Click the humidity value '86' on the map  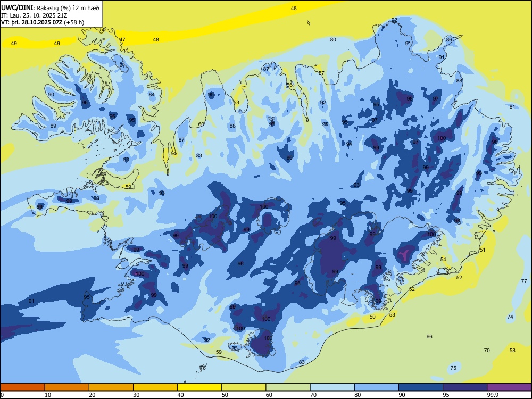point(449,40)
